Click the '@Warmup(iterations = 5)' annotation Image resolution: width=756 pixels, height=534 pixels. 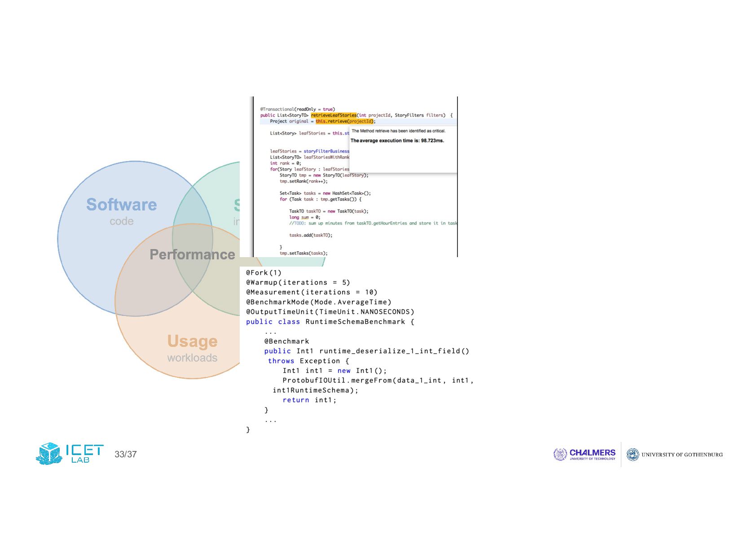298,283
